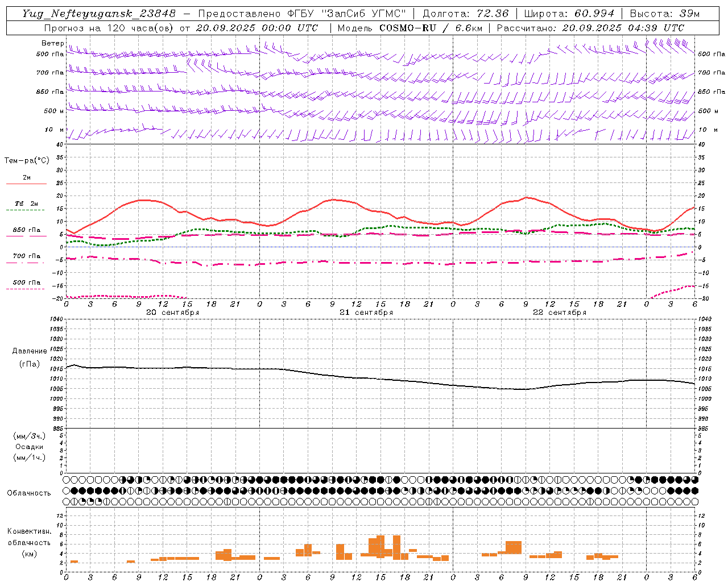This screenshot has width=728, height=582.
Task: Click the '(мм/1ч.)' precipitation unit label
Action: [x=29, y=458]
